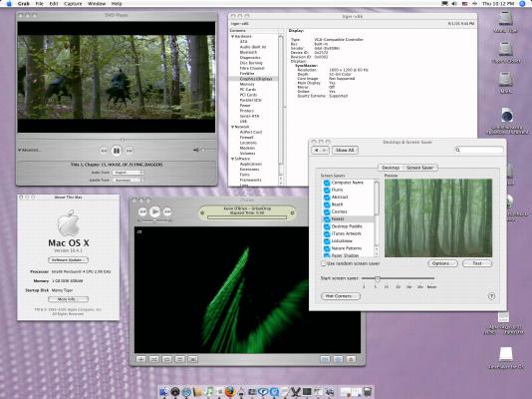
Task: Add a new iTunes playlist
Action: [141, 359]
